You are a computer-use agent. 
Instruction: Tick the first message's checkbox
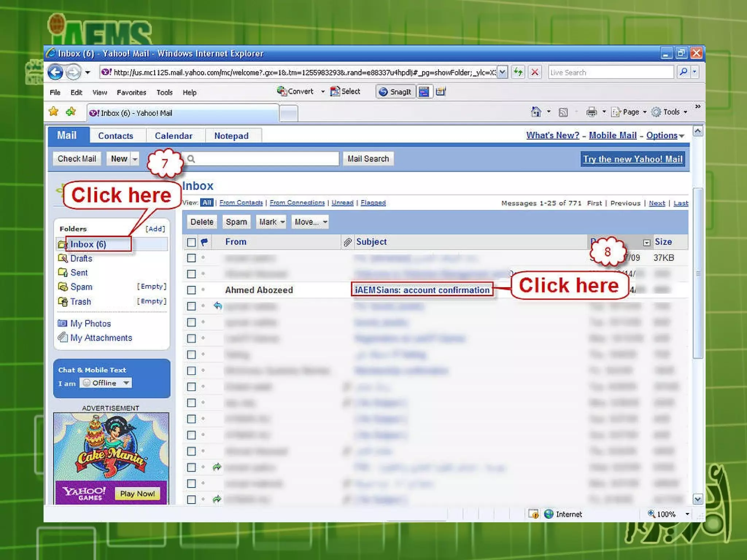[x=191, y=258]
